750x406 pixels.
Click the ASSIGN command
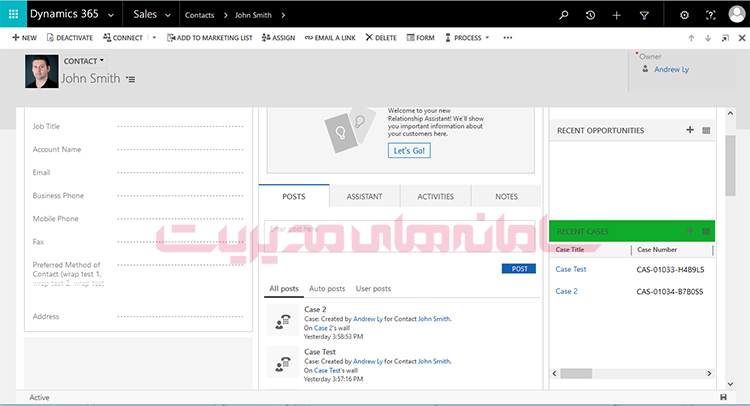[278, 38]
